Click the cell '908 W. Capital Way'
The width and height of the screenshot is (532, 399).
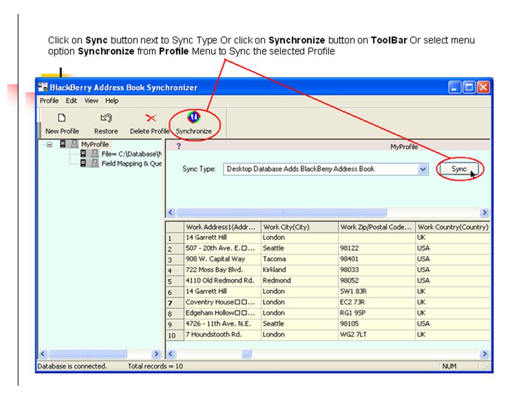(x=222, y=259)
